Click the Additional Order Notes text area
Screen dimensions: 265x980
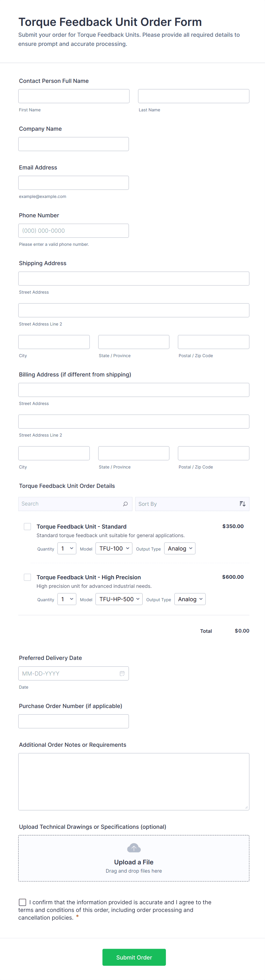pyautogui.click(x=134, y=781)
